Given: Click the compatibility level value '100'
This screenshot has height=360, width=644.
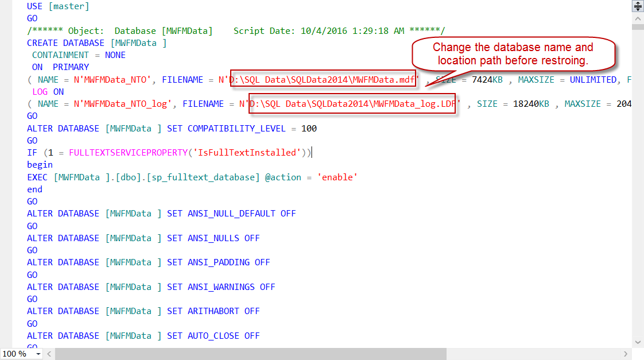Looking at the screenshot, I should tap(309, 129).
